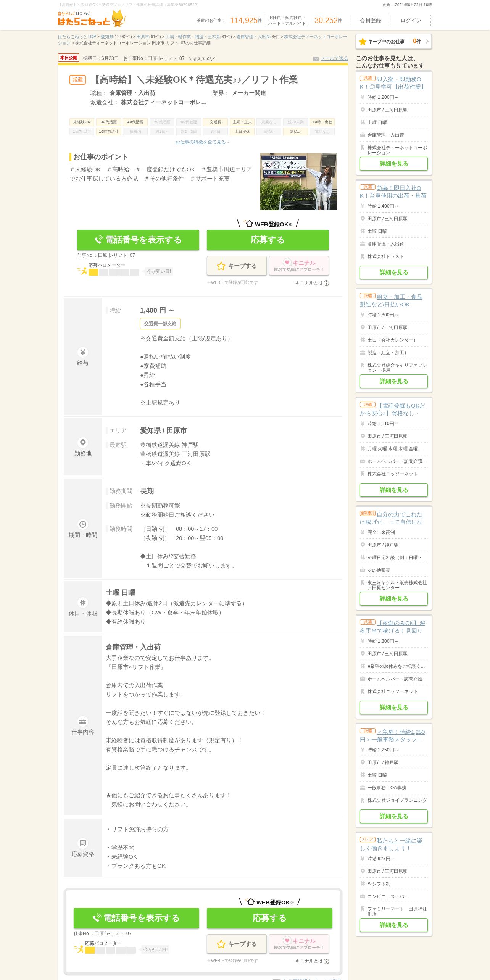Screen dimensions: 490x980
Task: Click 休 icon beside ※シフト制
Action: [363, 884]
